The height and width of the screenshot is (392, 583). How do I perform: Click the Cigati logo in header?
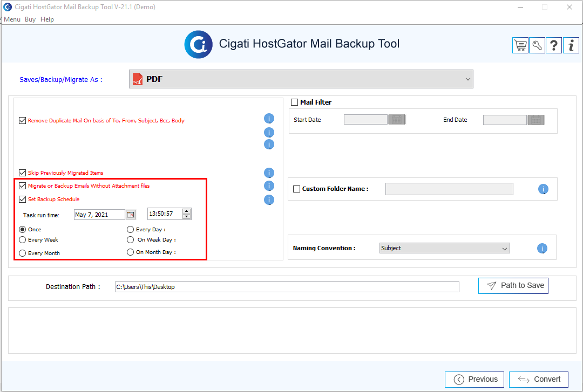tap(199, 45)
